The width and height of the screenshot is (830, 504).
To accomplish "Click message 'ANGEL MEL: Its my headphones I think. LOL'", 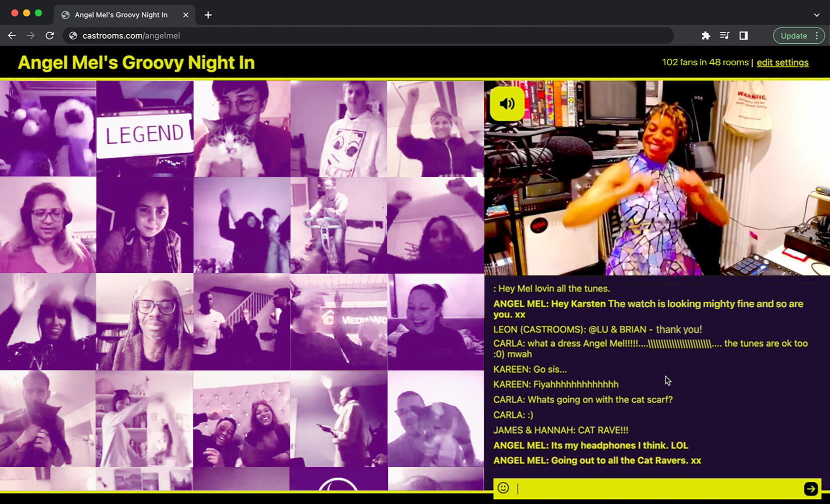I will click(591, 445).
